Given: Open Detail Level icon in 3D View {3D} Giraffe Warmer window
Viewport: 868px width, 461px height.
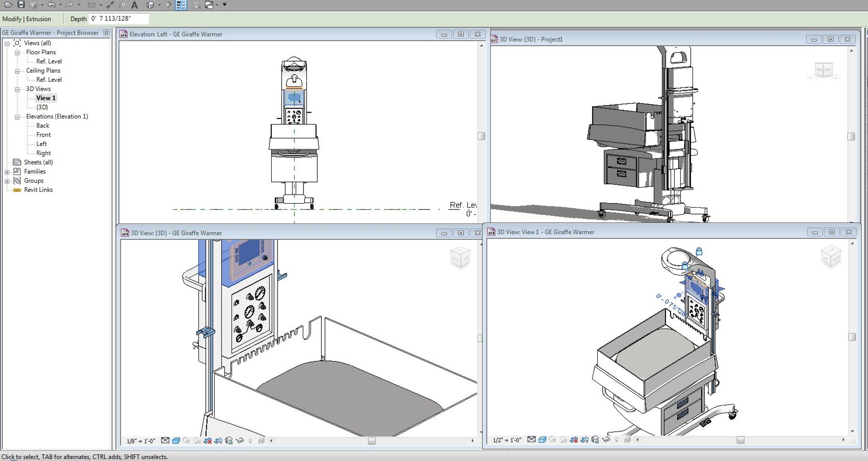Looking at the screenshot, I should (x=165, y=440).
